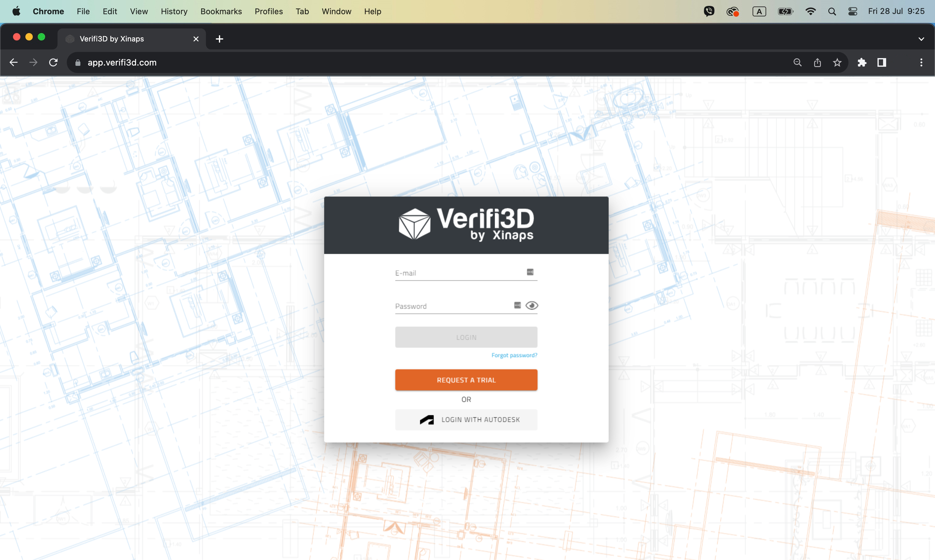Open the Tab menu
Image resolution: width=935 pixels, height=560 pixels.
click(302, 11)
